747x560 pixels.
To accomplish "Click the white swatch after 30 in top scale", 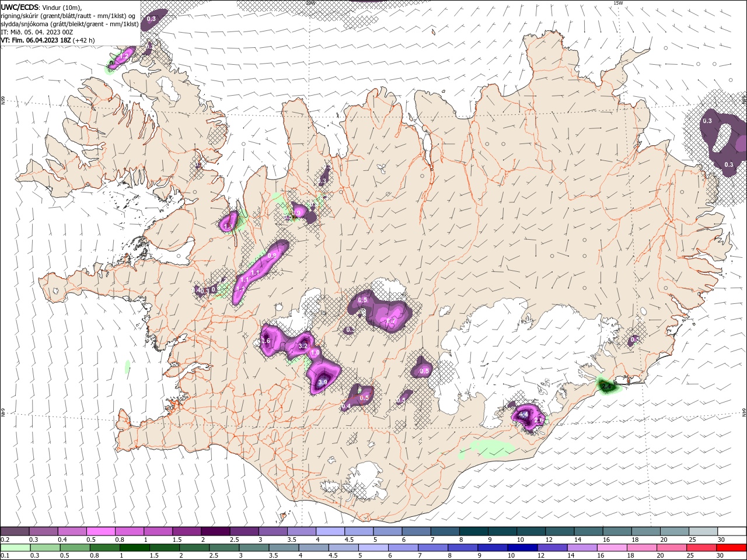I will point(731,531).
